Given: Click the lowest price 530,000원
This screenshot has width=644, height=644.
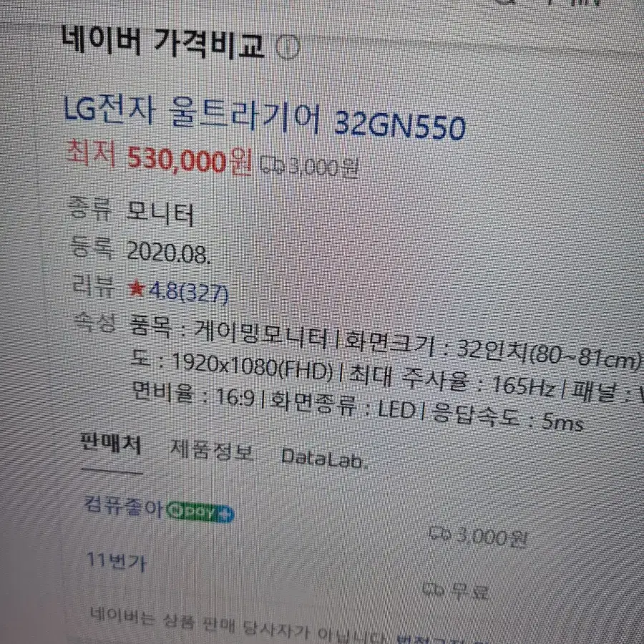Looking at the screenshot, I should (189, 160).
